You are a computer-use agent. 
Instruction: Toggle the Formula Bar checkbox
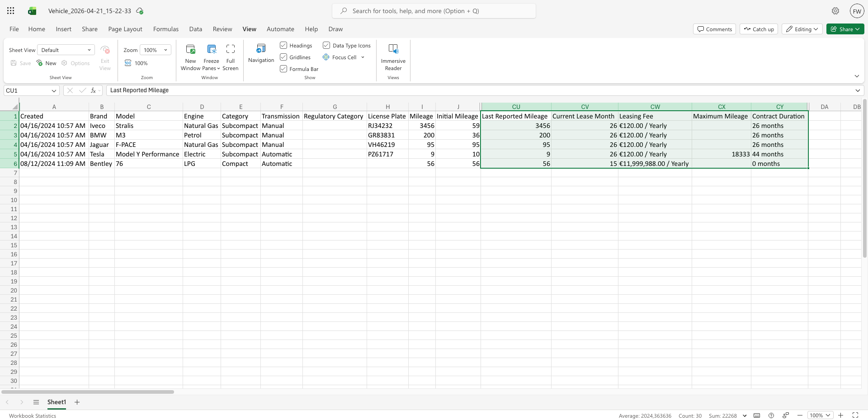[x=283, y=69]
